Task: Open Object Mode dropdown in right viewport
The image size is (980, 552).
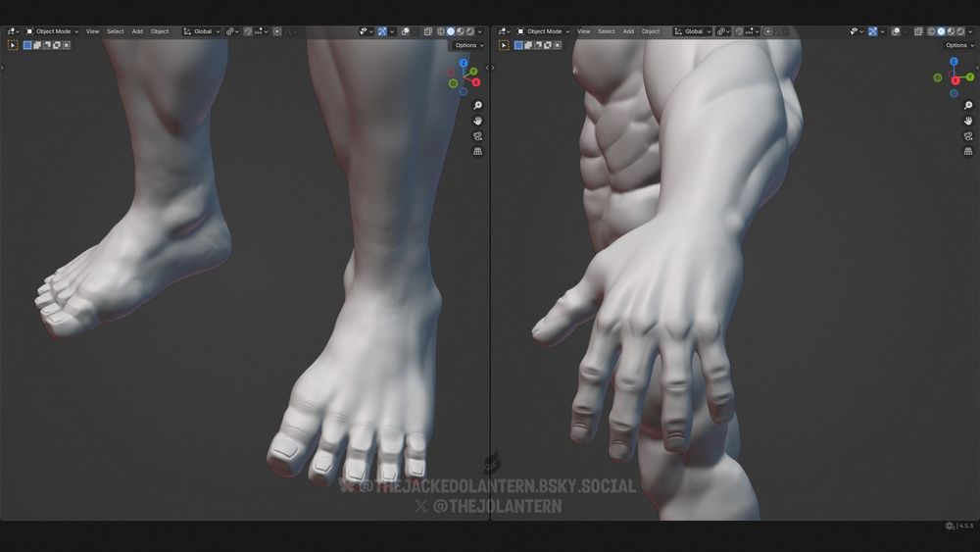Action: tap(543, 31)
